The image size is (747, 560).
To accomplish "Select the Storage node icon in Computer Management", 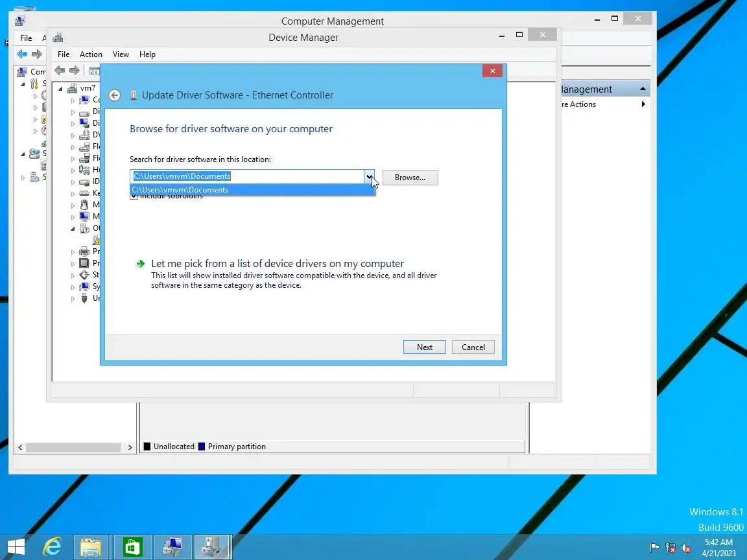I will (x=34, y=154).
